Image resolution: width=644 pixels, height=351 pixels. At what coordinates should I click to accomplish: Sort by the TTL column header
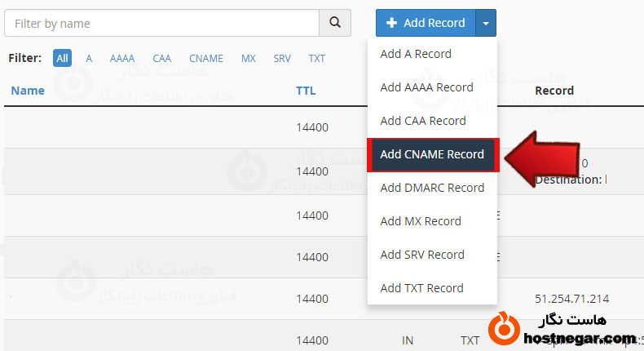point(305,91)
